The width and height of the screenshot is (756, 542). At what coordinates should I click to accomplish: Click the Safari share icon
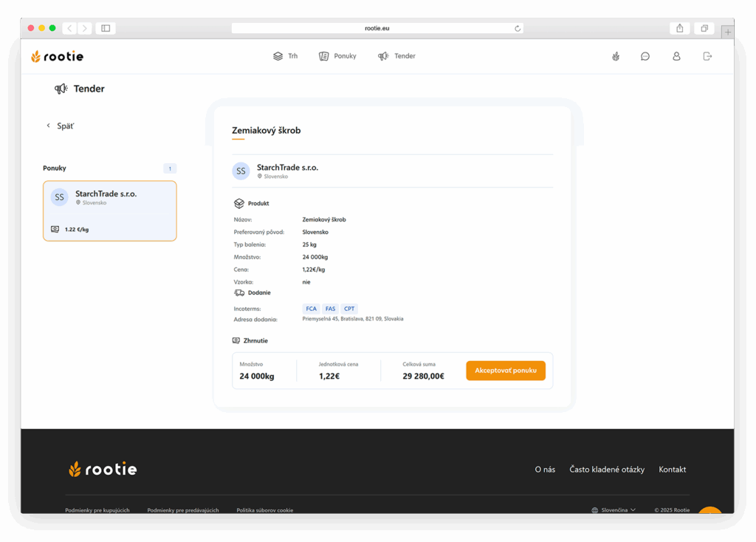679,28
